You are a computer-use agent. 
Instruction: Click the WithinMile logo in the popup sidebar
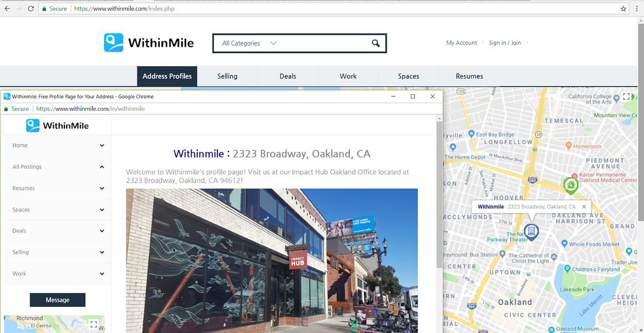57,125
